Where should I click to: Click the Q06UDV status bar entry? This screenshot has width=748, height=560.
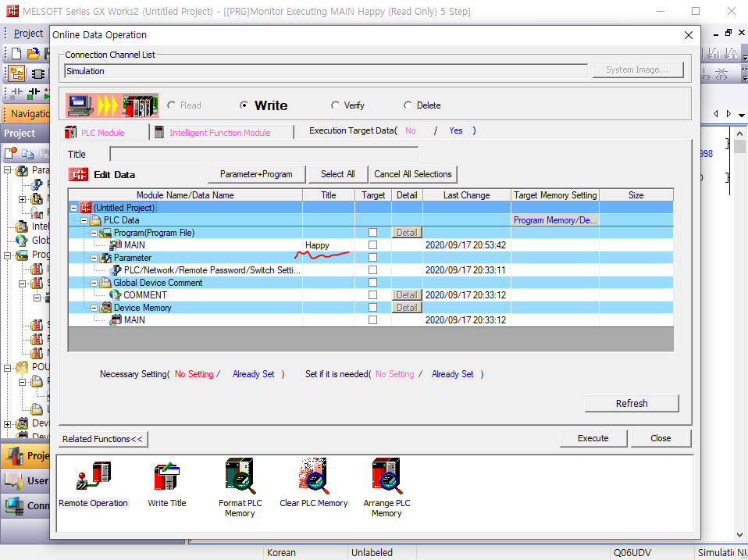click(632, 553)
